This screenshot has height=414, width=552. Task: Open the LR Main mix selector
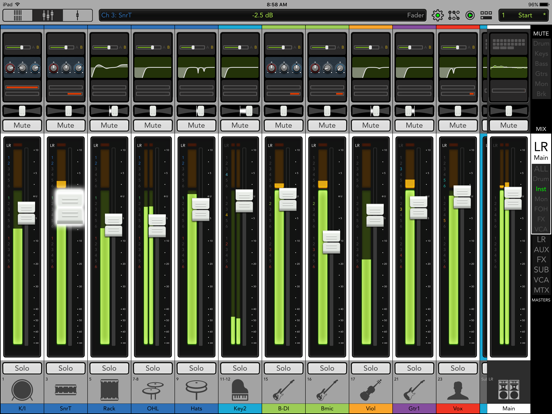(x=541, y=150)
